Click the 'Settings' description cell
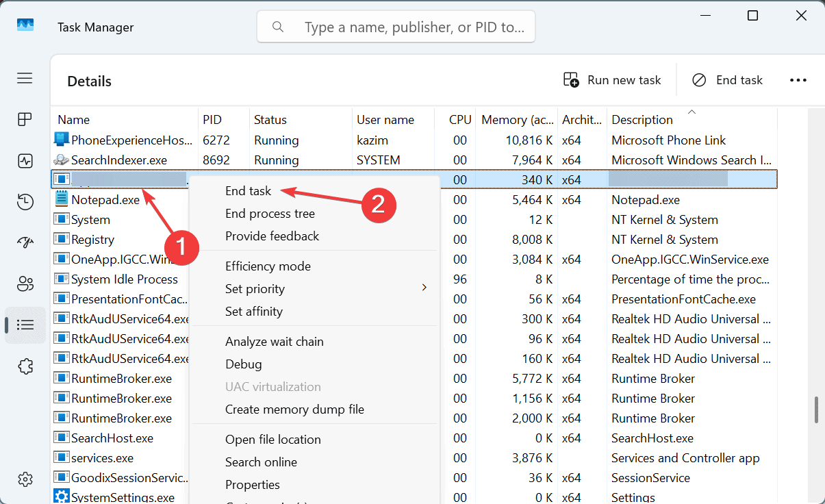The image size is (825, 504). pos(633,498)
